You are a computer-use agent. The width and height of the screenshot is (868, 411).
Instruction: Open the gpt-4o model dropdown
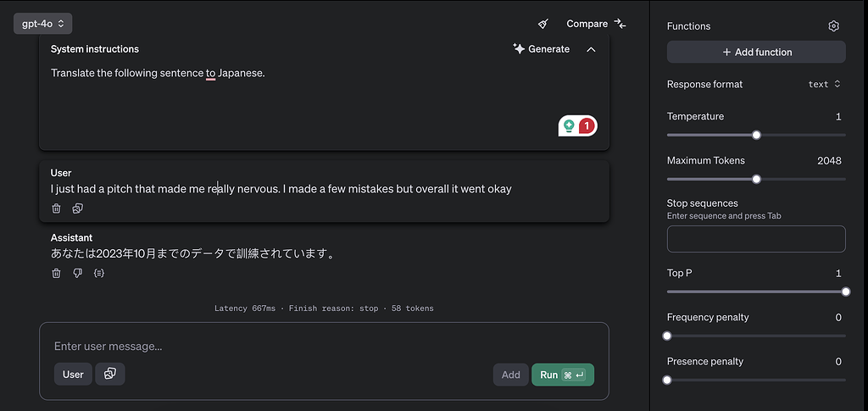point(42,24)
